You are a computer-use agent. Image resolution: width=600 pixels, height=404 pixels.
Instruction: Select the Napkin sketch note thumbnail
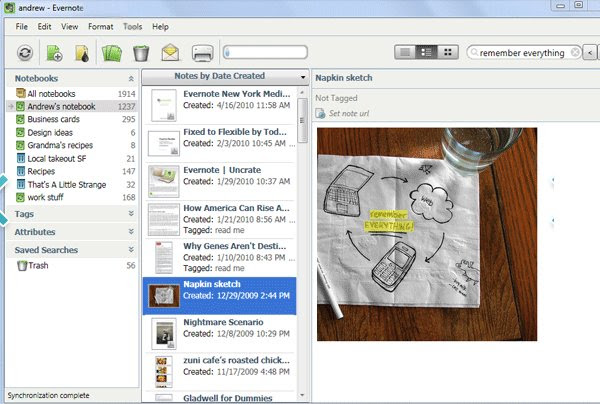[164, 295]
